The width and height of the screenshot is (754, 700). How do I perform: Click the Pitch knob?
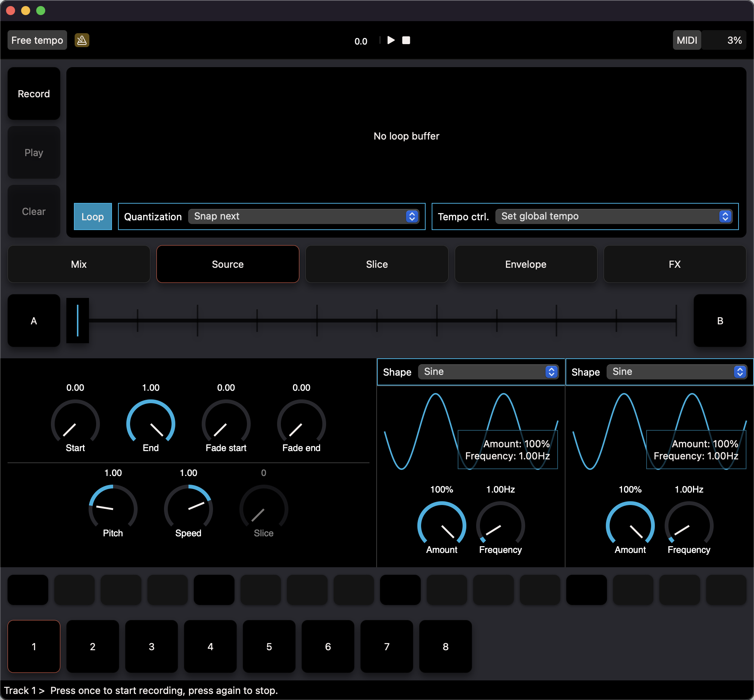click(x=113, y=508)
